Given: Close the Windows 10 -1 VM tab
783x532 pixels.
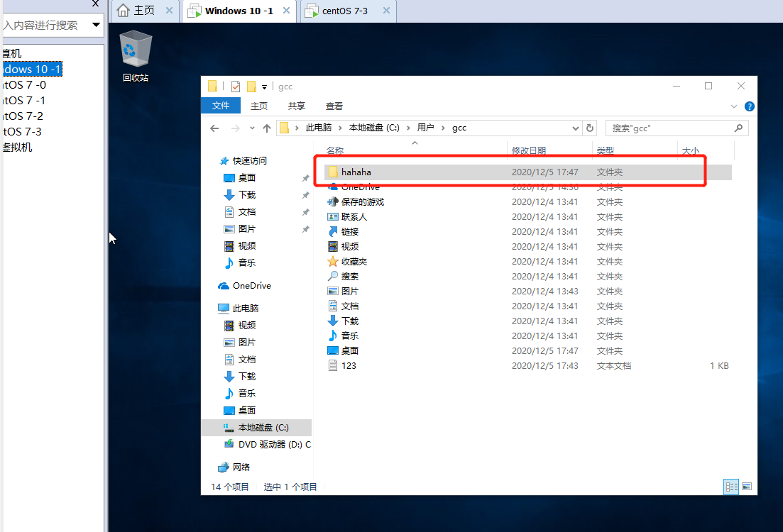Looking at the screenshot, I should pyautogui.click(x=286, y=11).
